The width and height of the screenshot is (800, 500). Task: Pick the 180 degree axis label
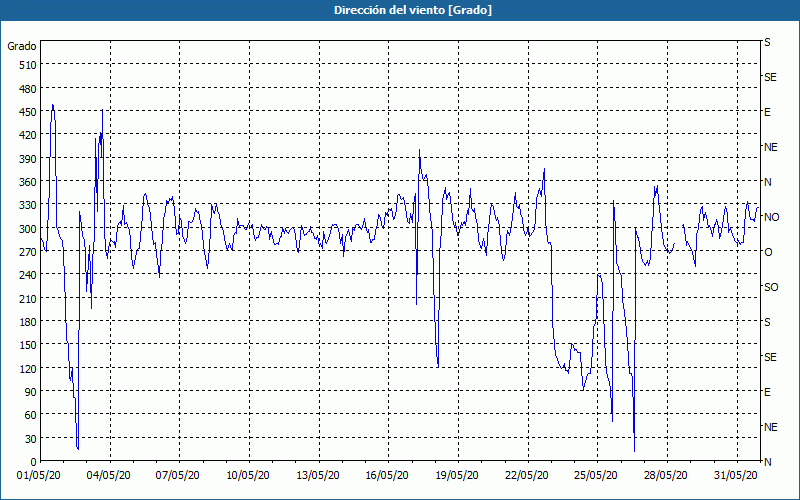point(28,321)
